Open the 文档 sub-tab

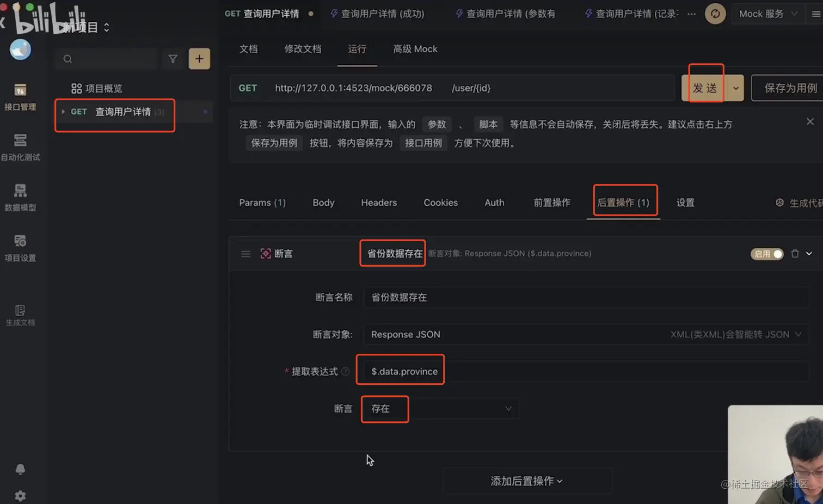(248, 49)
